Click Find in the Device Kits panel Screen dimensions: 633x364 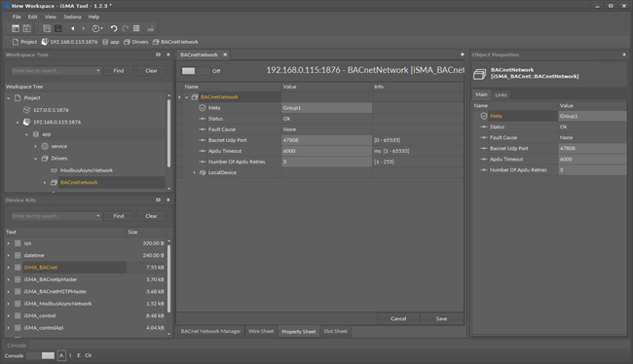click(119, 216)
